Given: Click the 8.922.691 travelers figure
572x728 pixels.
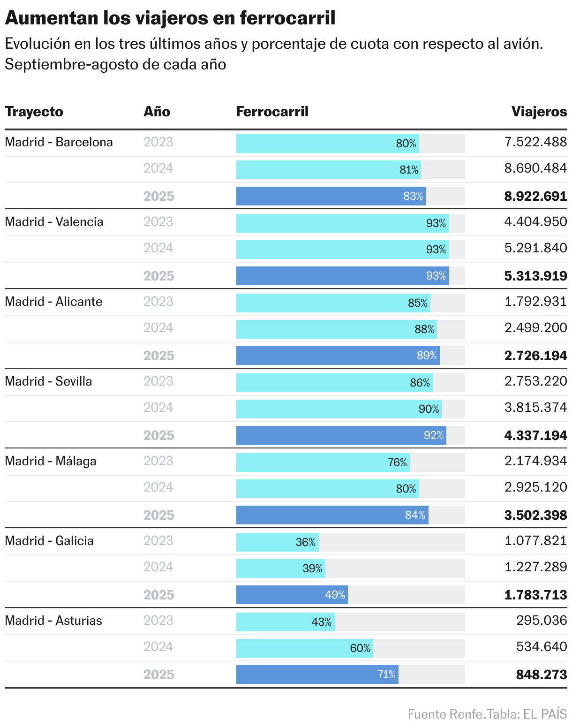Looking at the screenshot, I should coord(535,196).
